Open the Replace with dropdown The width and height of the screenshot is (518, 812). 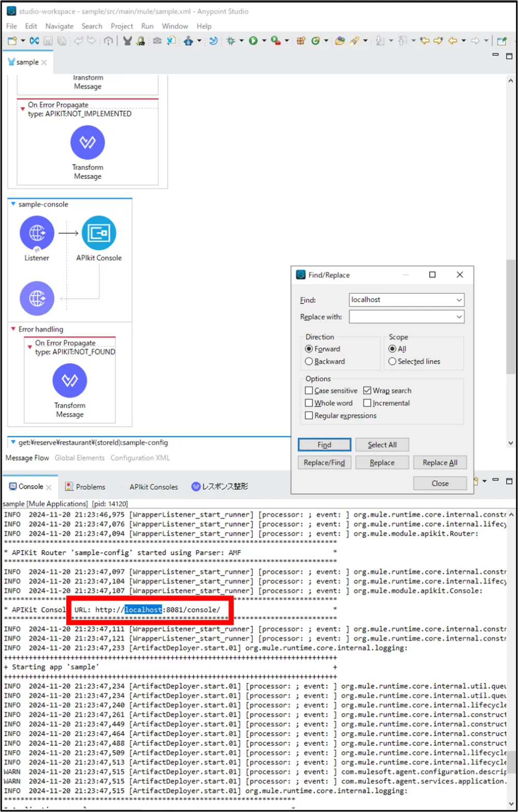point(459,317)
